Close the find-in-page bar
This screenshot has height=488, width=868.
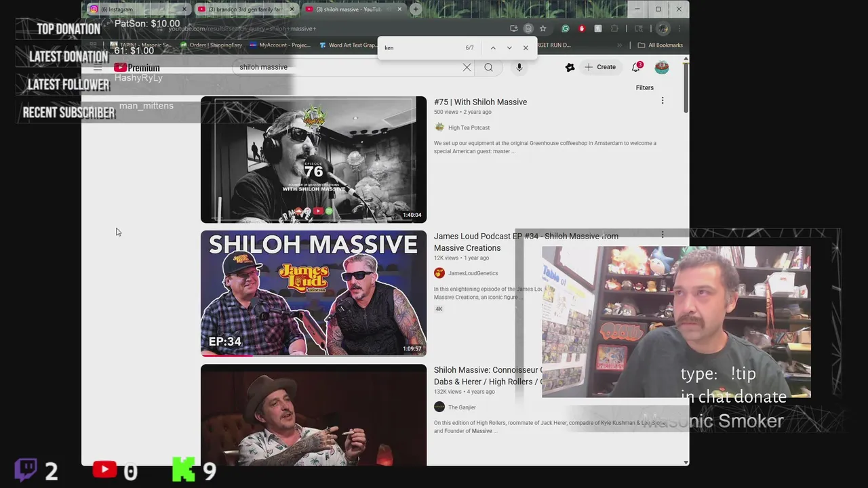pos(526,48)
